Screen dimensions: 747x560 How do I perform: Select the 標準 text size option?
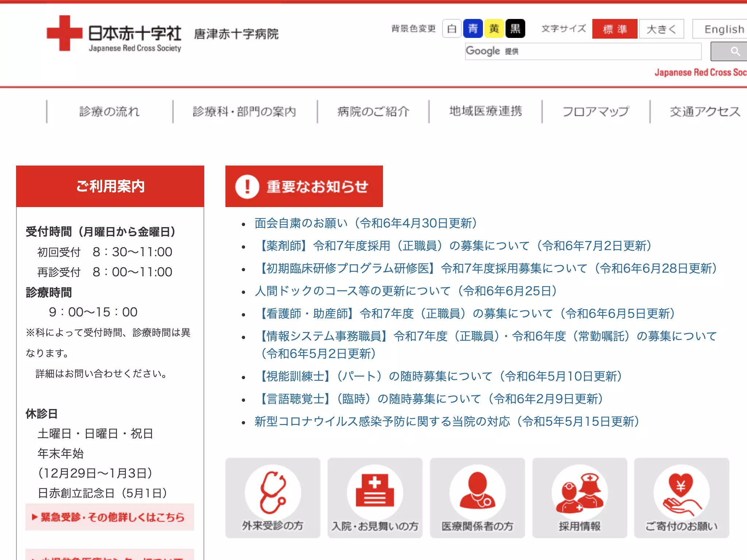615,29
